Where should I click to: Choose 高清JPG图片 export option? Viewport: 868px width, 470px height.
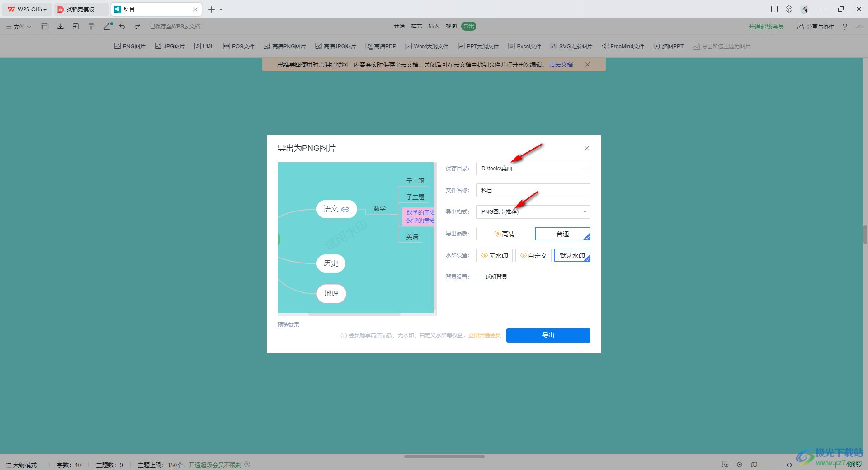pyautogui.click(x=336, y=46)
